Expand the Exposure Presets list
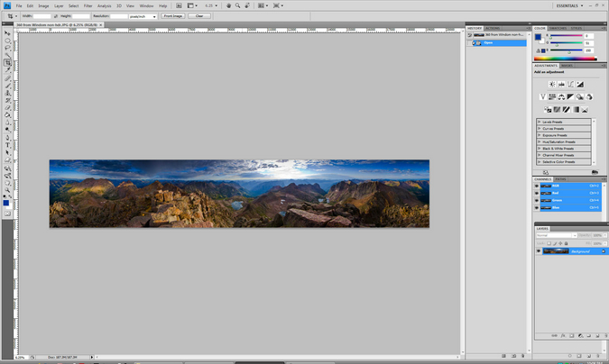 coord(540,135)
